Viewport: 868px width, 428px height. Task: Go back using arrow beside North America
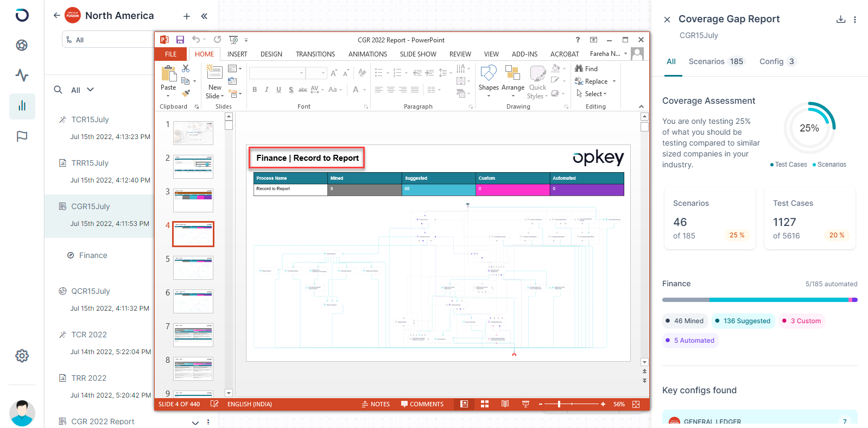[x=56, y=15]
